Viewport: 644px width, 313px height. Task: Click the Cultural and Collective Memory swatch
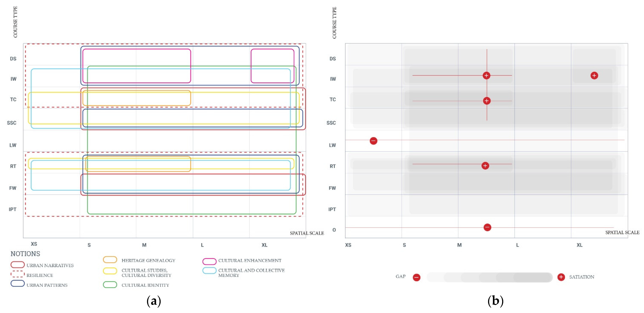(x=209, y=271)
